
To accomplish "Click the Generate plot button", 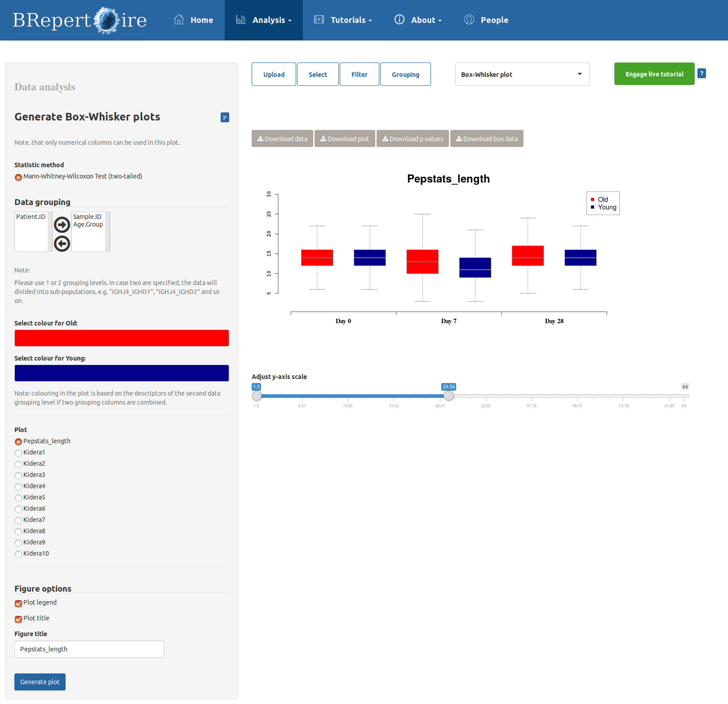I will (x=40, y=682).
